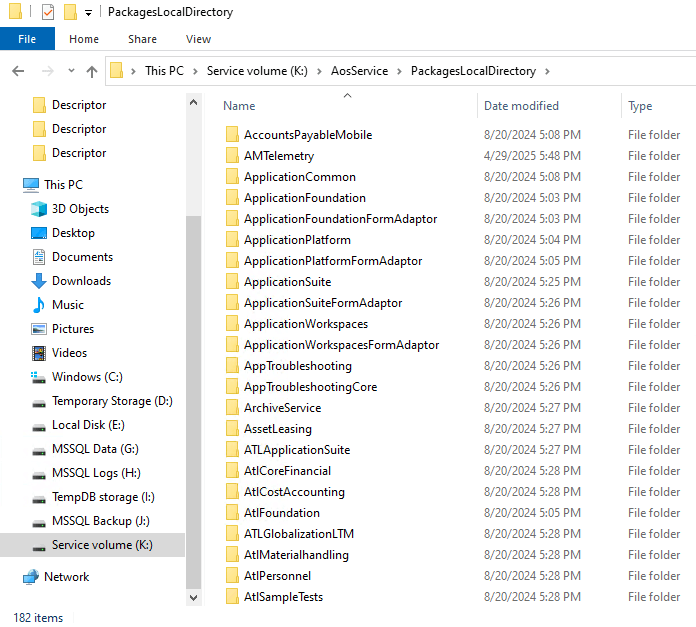Go back to the previous folder

(18, 71)
